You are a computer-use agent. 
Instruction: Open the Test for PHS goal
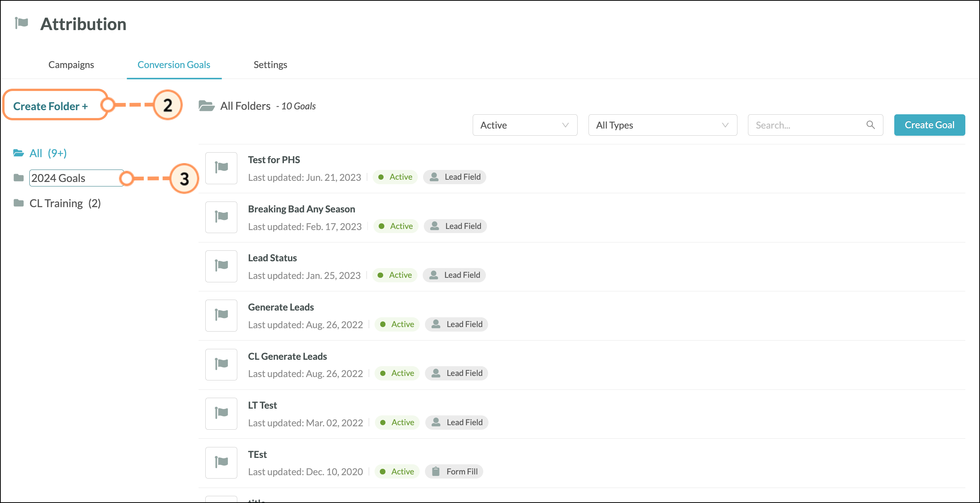[274, 160]
